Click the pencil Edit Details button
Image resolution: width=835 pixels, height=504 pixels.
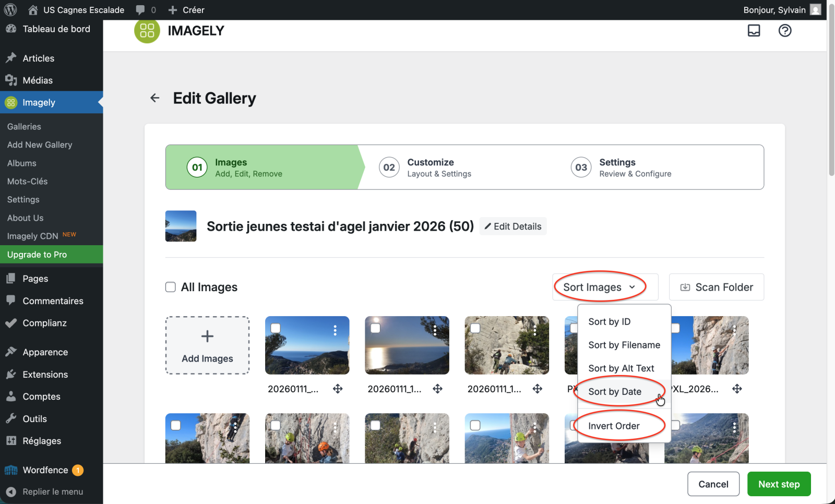512,226
